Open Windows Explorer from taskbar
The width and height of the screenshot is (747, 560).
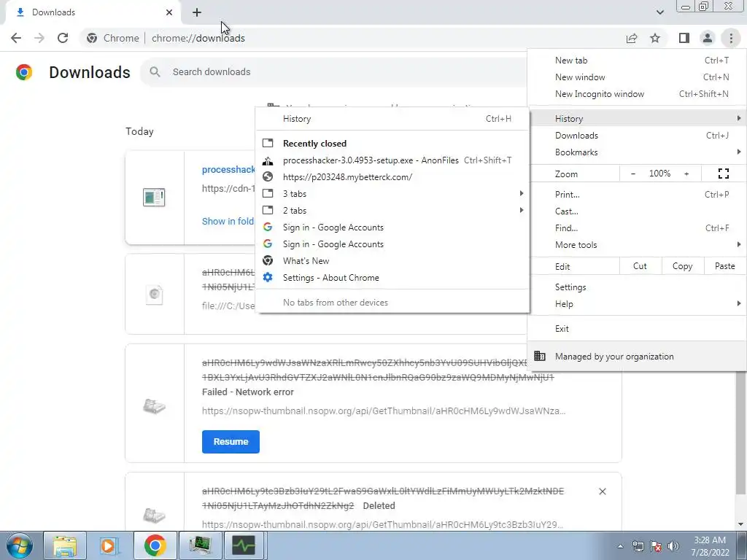point(65,545)
